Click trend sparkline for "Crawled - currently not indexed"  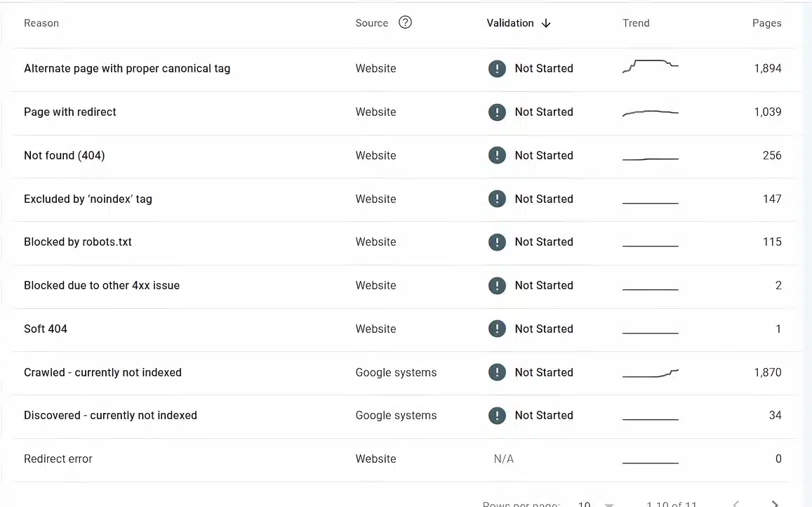point(650,373)
